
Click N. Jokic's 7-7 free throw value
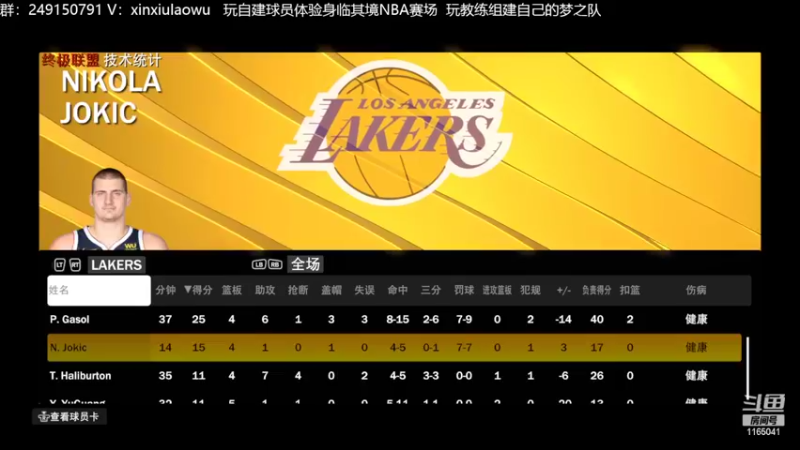pos(464,347)
